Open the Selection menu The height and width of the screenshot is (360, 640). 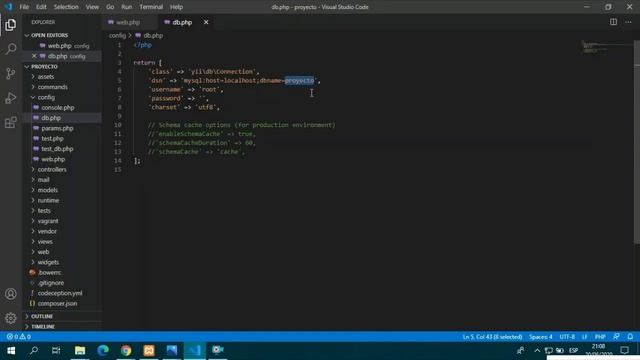click(x=66, y=7)
